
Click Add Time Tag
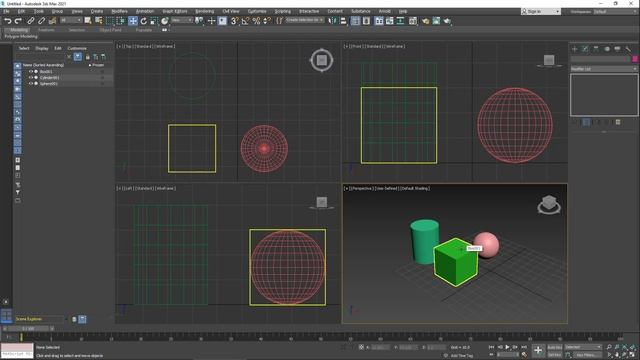point(462,356)
